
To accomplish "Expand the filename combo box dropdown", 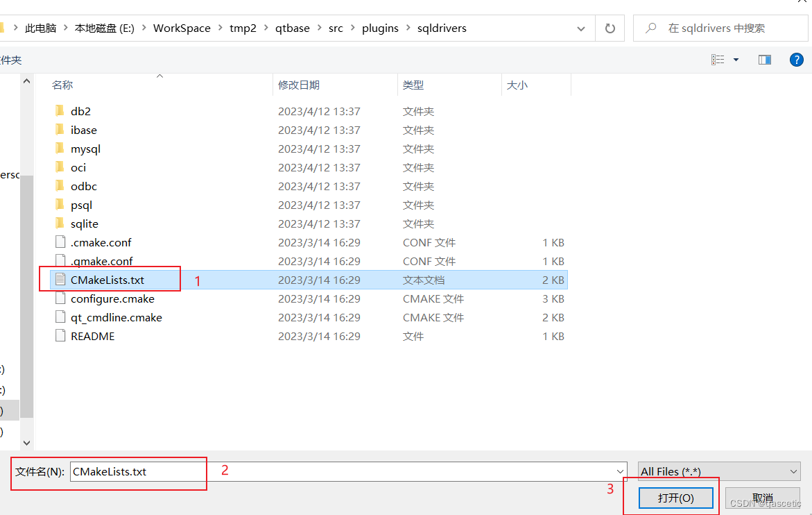I will (619, 471).
